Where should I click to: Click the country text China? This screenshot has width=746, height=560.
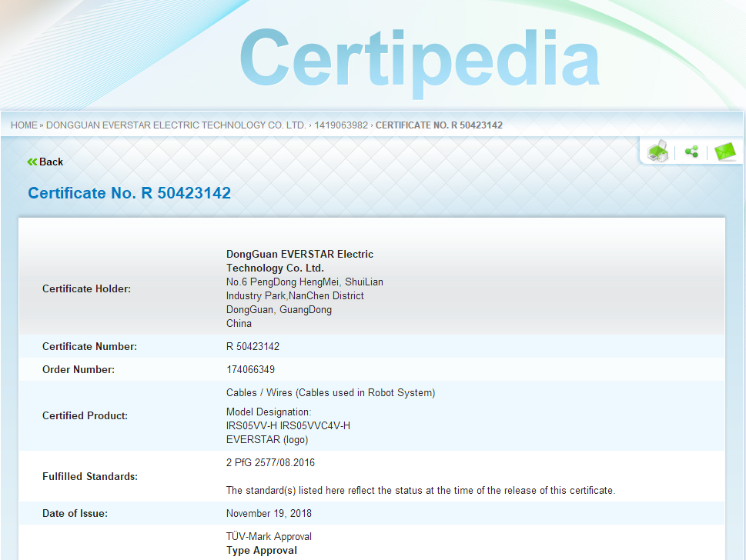coord(239,323)
